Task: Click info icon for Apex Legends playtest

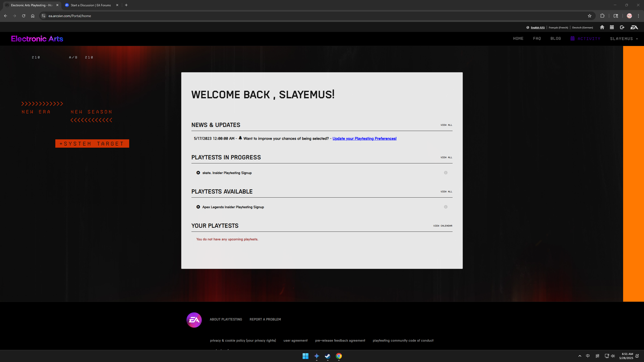Action: click(x=446, y=207)
